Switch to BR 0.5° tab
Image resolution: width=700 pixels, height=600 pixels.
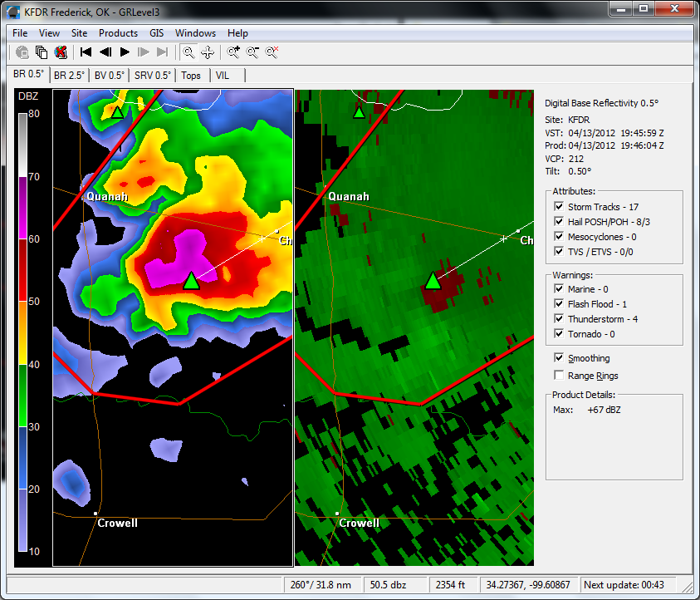pos(28,74)
